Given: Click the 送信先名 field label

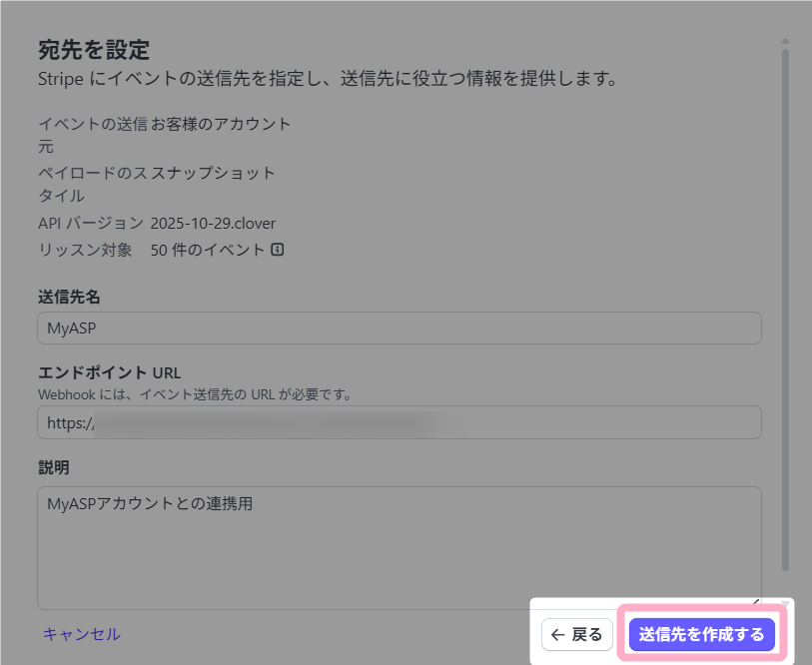Looking at the screenshot, I should (x=69, y=297).
